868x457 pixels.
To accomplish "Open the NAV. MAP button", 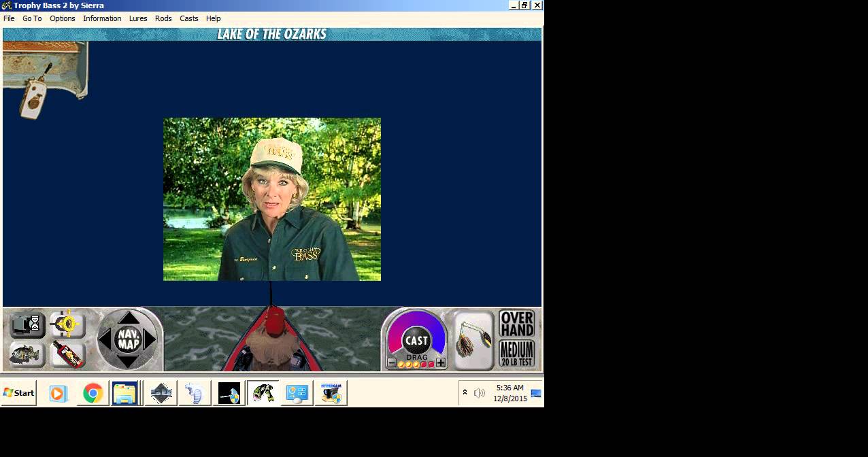I will (128, 339).
